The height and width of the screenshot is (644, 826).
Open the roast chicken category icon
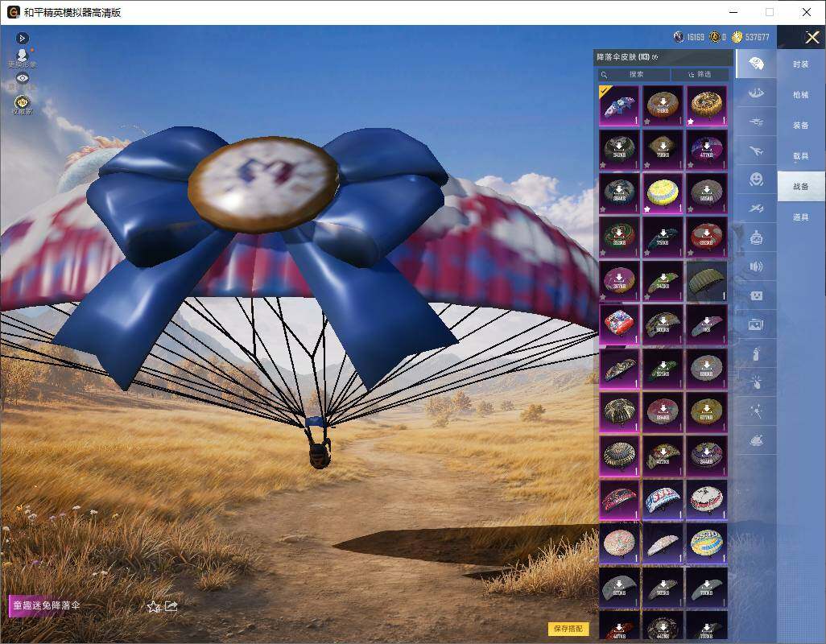pos(756,441)
